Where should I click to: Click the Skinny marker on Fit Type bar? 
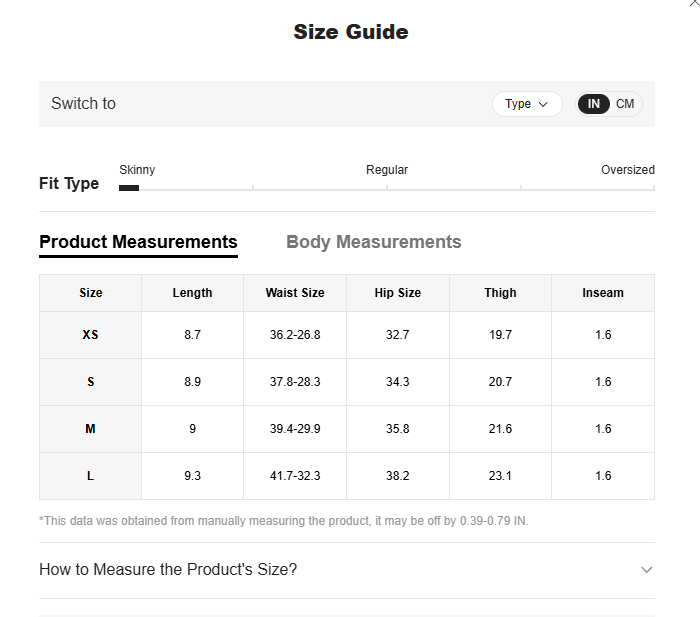pyautogui.click(x=129, y=187)
